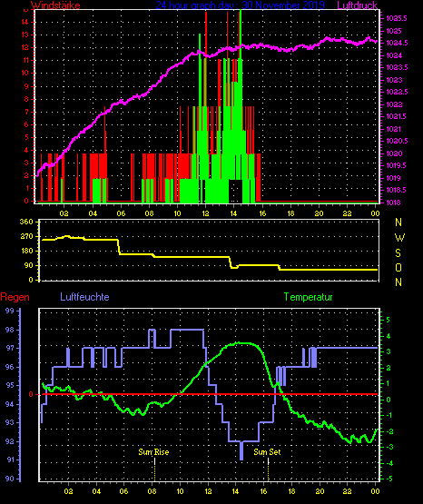Click Luftfeuchte axis value 95

10,385
